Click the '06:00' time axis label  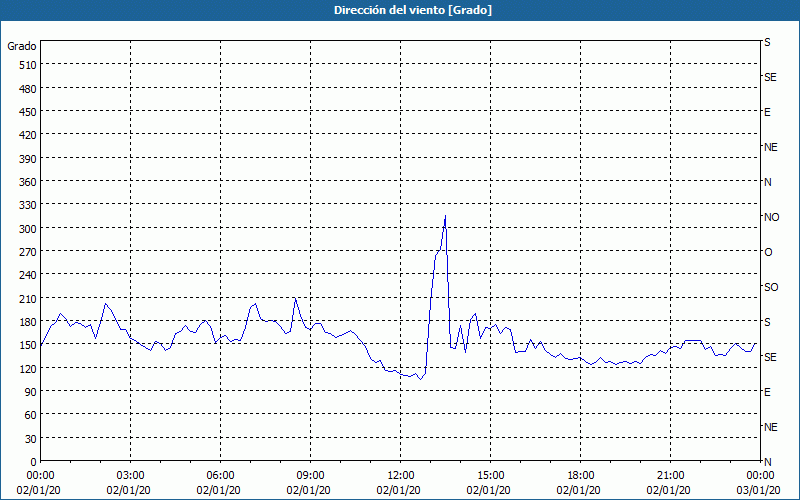[220, 476]
